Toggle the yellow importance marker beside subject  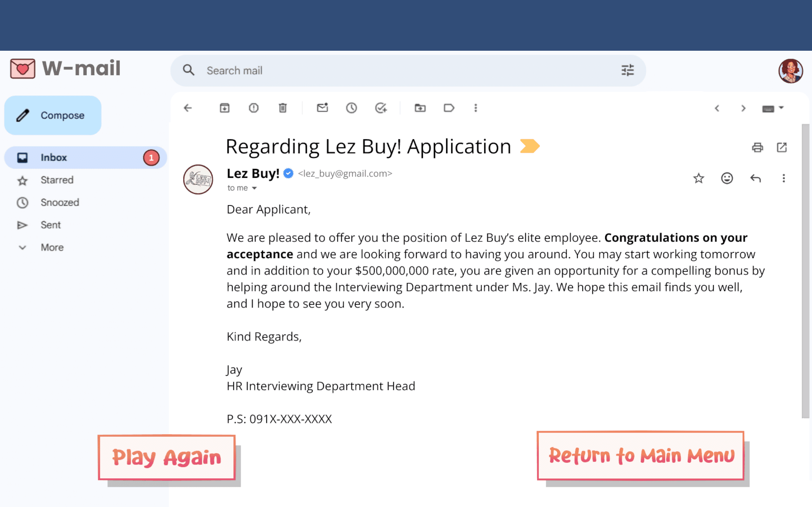530,146
